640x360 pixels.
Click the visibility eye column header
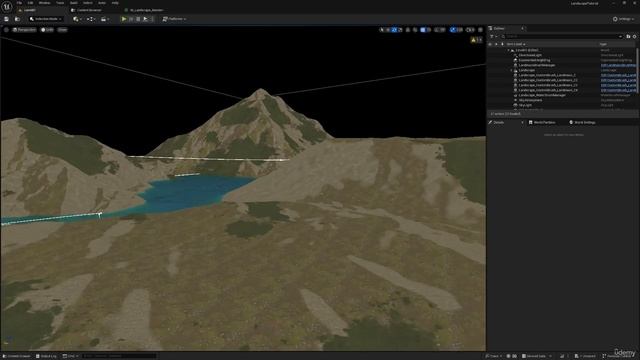pos(490,44)
